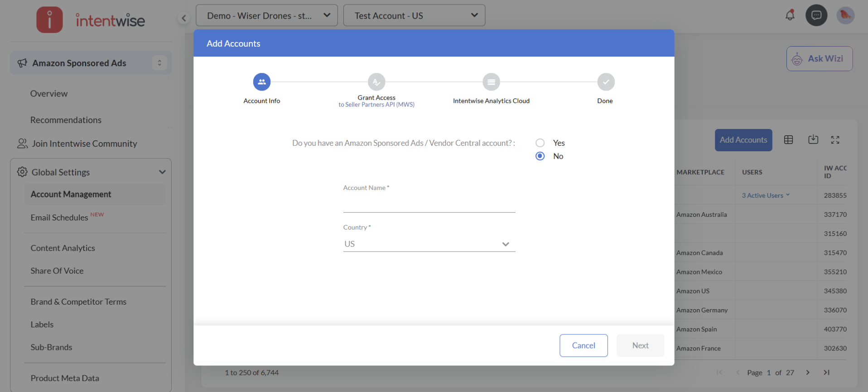Select the No radio button

(540, 156)
